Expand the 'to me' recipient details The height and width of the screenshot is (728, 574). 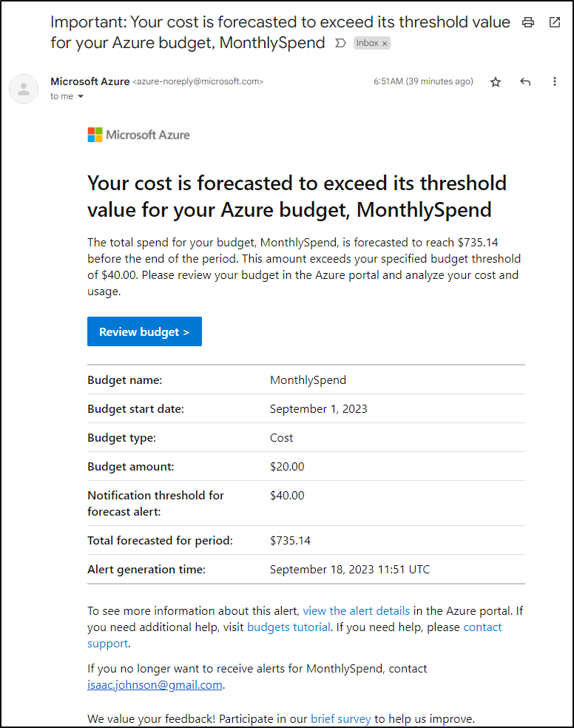(81, 97)
